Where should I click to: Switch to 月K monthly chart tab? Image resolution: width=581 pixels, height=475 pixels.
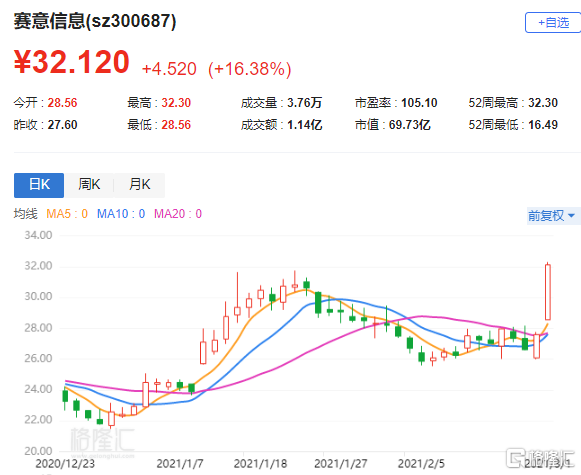click(x=139, y=185)
